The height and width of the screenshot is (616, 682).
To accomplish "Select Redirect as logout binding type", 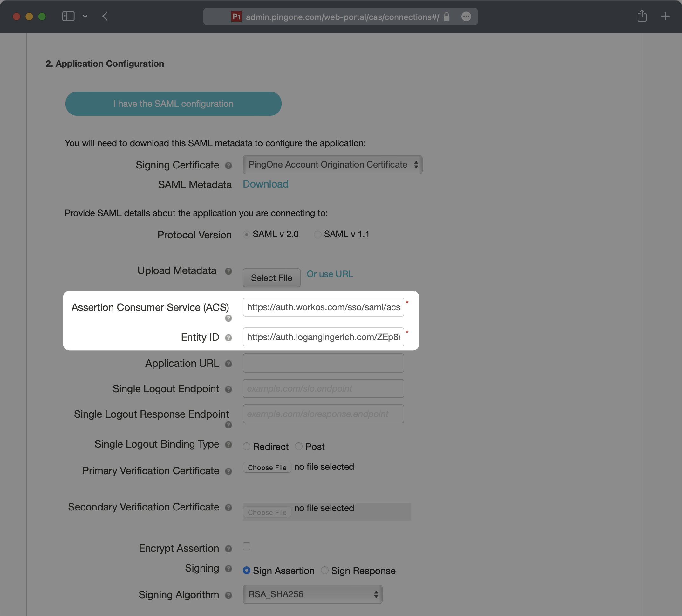I will tap(247, 447).
